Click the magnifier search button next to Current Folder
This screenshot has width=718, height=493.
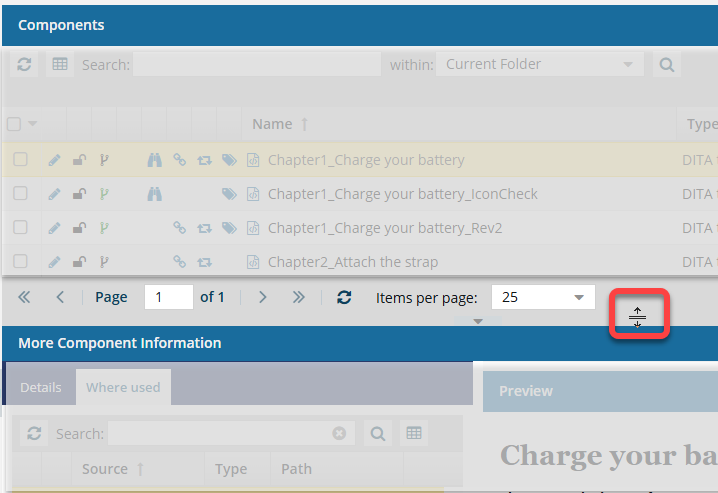[665, 65]
